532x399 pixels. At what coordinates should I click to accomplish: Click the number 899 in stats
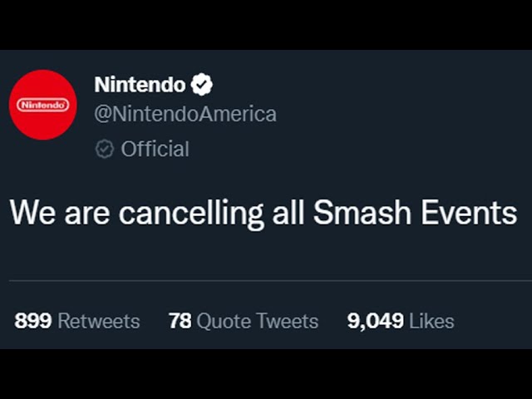[33, 321]
